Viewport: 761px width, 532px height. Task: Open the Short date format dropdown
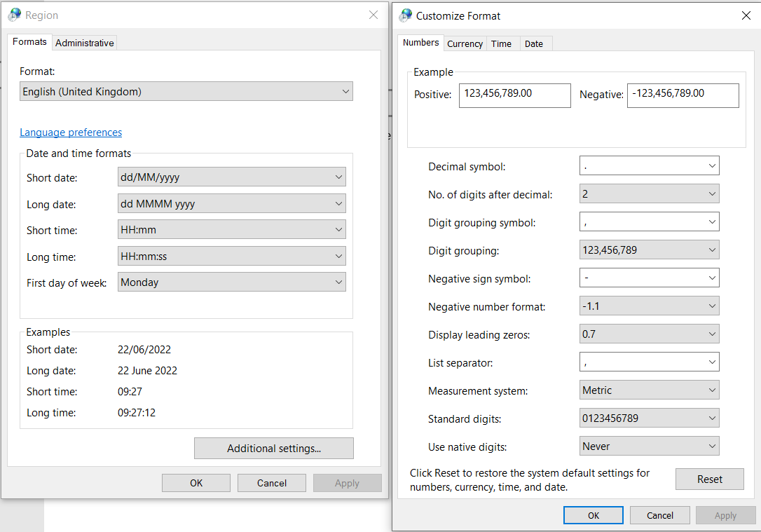coord(232,177)
